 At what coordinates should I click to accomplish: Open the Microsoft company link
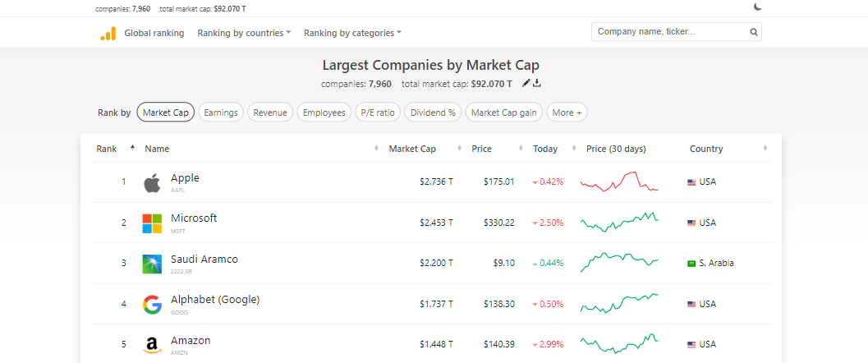coord(194,218)
